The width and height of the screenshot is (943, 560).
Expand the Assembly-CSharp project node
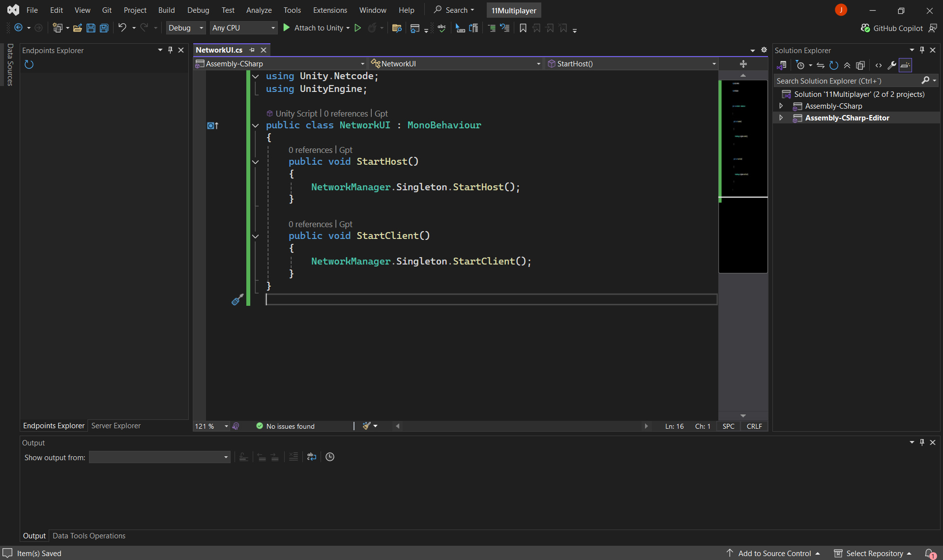pyautogui.click(x=781, y=106)
